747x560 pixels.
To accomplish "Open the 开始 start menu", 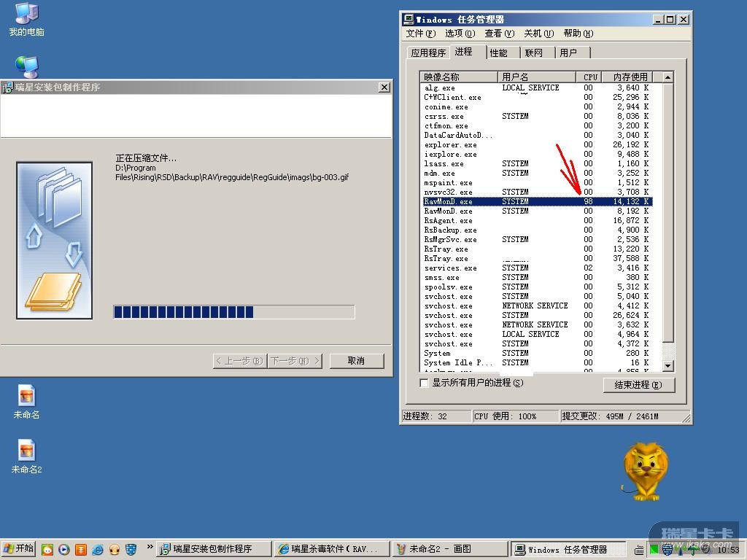I will pyautogui.click(x=18, y=549).
